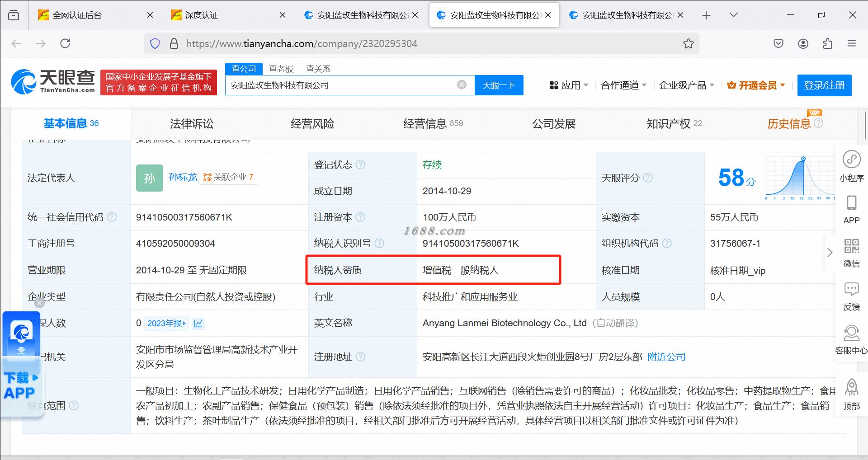Viewport: 868px width, 460px height.
Task: Open the insured headcount trend chart icon
Action: pos(198,324)
